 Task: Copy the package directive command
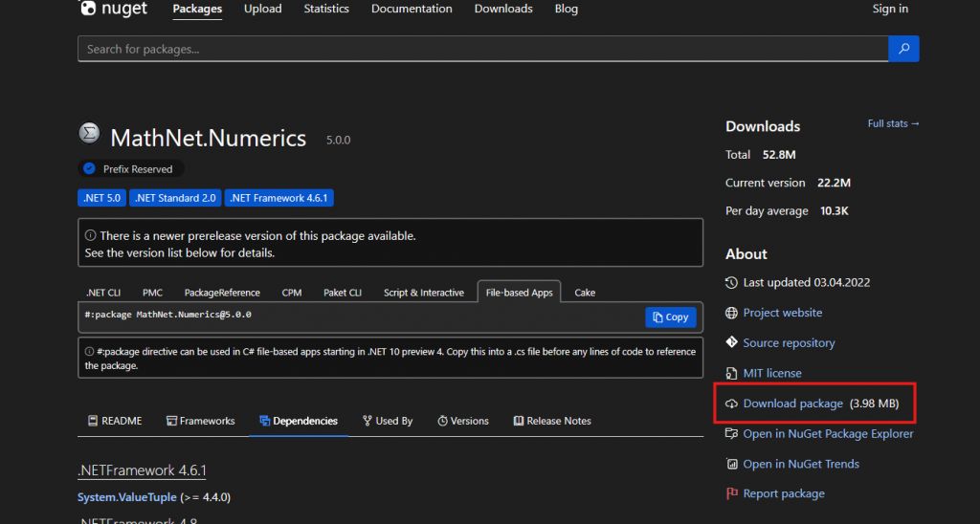pyautogui.click(x=670, y=317)
